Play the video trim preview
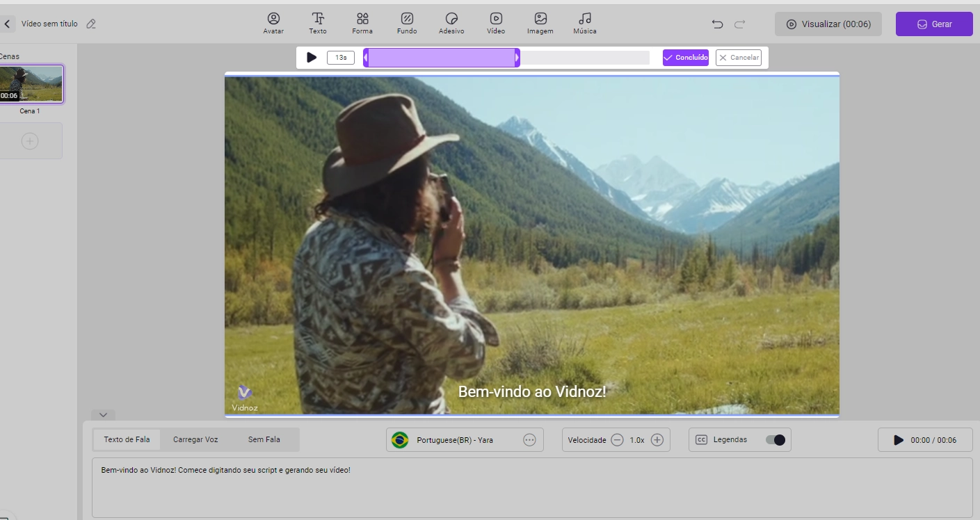 point(312,58)
